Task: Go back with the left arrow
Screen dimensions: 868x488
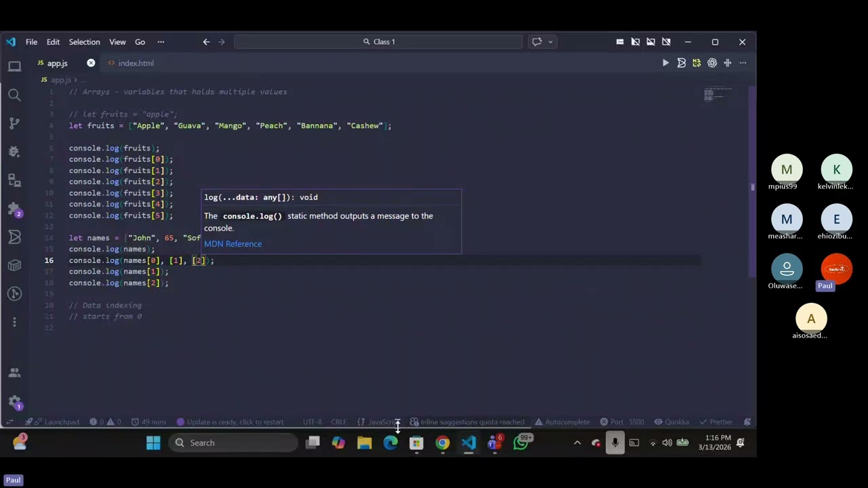Action: (206, 42)
